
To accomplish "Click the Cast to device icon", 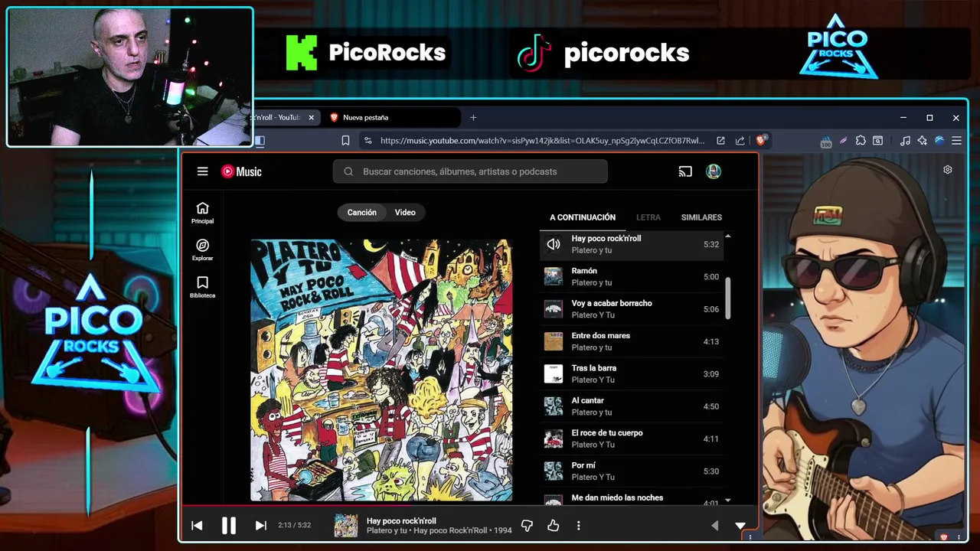I will pyautogui.click(x=685, y=171).
